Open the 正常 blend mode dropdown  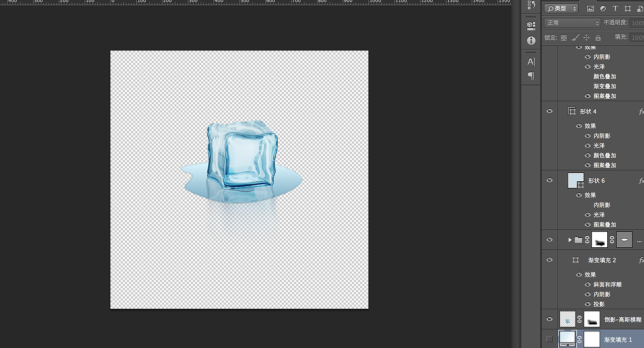tap(573, 23)
